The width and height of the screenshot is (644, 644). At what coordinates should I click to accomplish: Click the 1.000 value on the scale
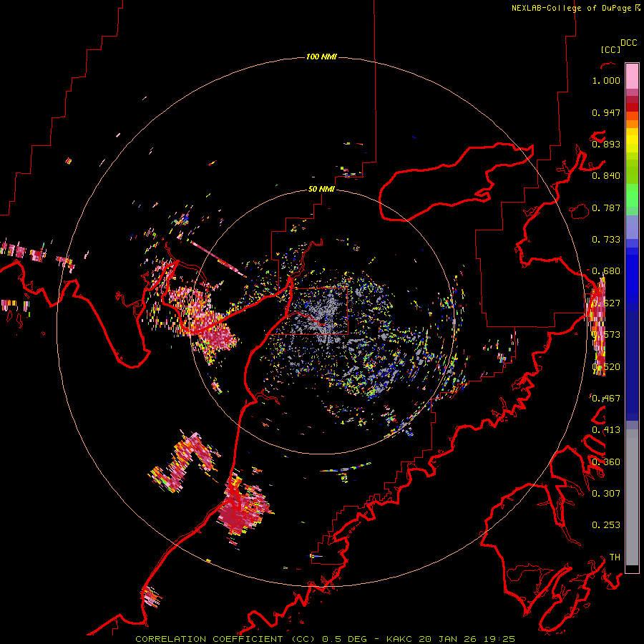[606, 80]
